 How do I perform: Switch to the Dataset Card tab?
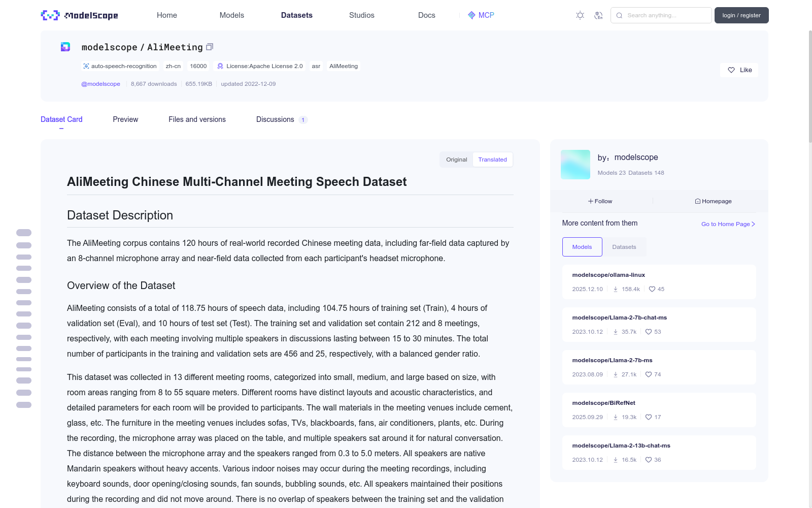tap(61, 119)
